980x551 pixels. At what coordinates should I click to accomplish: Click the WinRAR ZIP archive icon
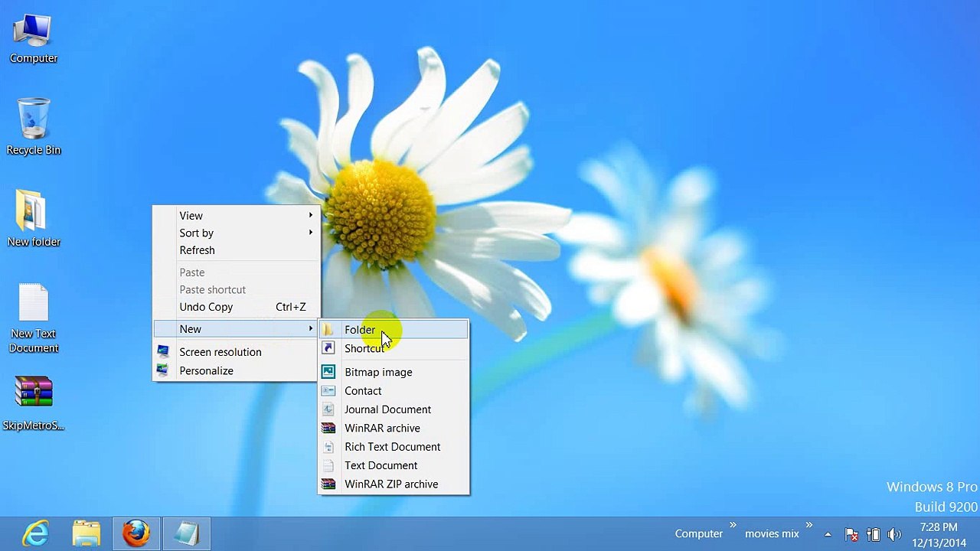pos(328,484)
